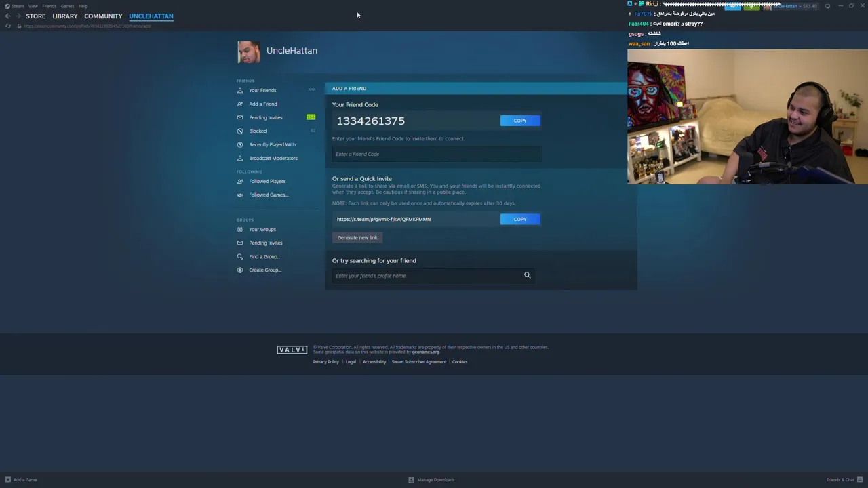Click the Steam logo in the menu bar
The height and width of the screenshot is (488, 868).
tap(7, 6)
